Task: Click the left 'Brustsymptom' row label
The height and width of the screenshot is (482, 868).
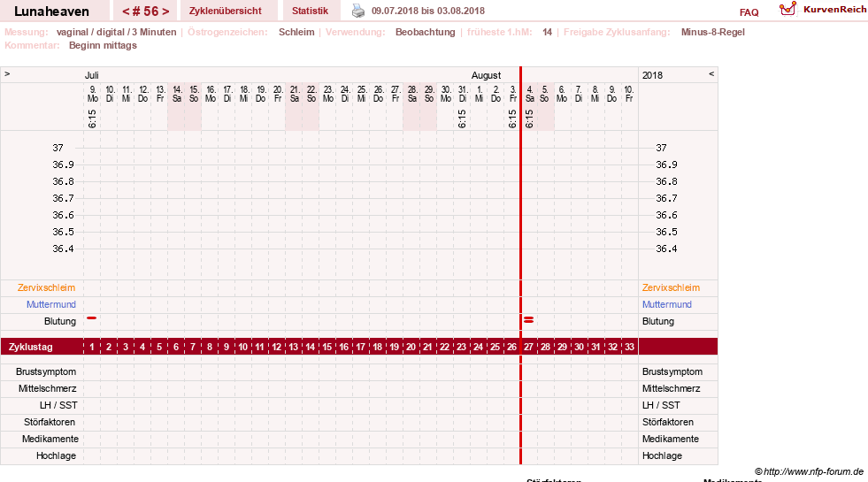Action: click(x=46, y=371)
